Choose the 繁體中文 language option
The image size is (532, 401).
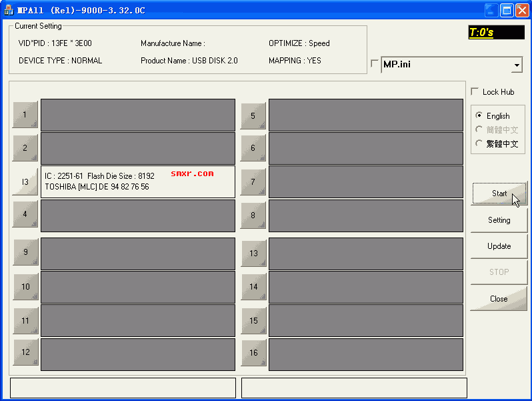(479, 143)
